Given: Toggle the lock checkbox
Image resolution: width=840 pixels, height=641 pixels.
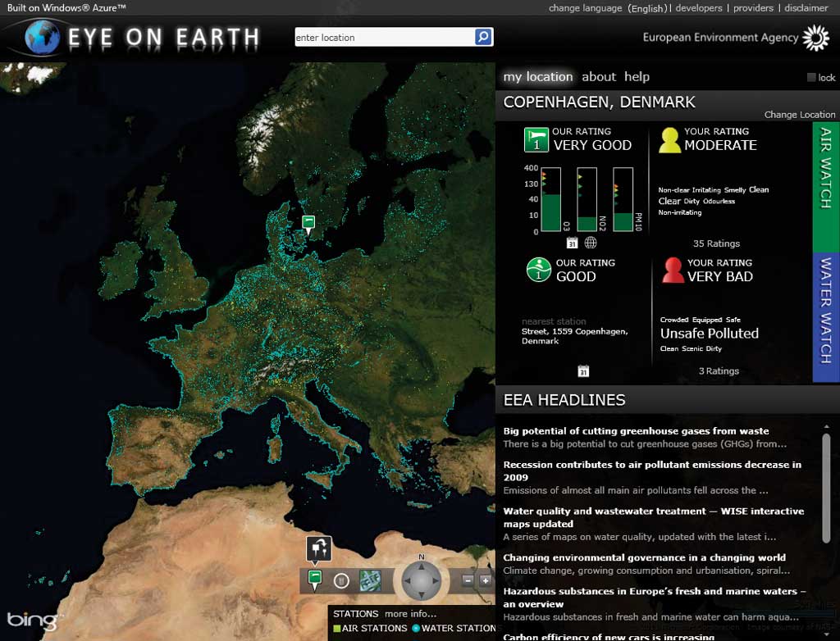Looking at the screenshot, I should (x=811, y=78).
